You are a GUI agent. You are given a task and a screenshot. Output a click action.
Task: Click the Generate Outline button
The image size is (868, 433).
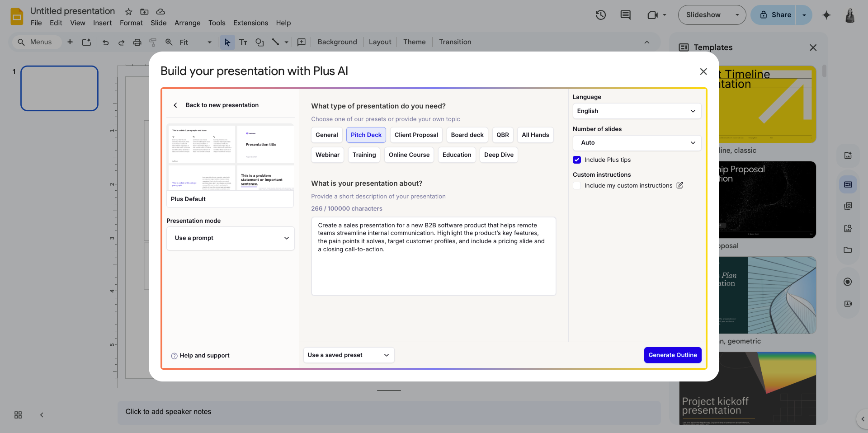[x=672, y=355]
